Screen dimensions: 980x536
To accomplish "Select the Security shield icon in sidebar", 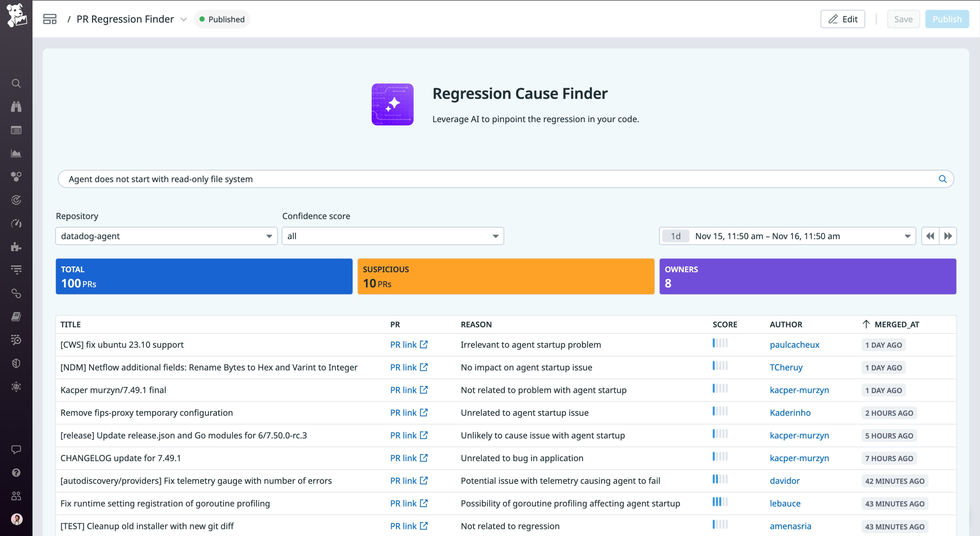I will 16,363.
